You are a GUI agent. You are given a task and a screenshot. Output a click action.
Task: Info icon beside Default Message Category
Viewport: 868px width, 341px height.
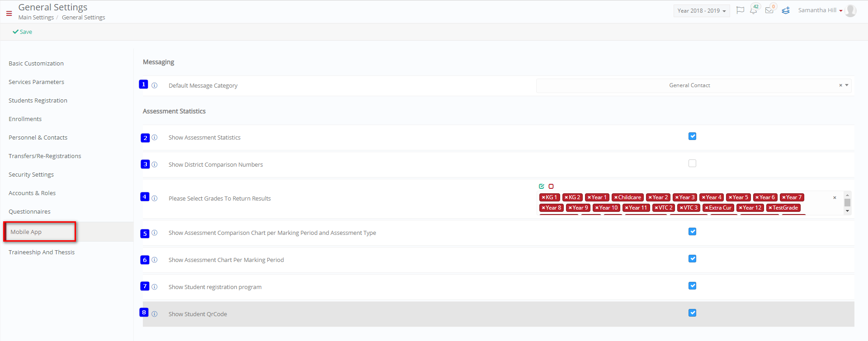click(x=155, y=85)
